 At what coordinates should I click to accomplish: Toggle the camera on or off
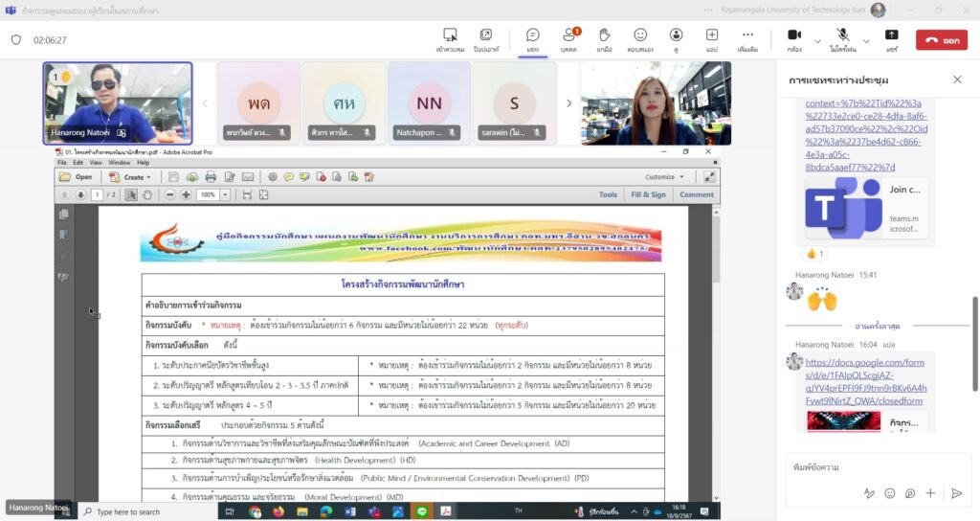pyautogui.click(x=793, y=39)
